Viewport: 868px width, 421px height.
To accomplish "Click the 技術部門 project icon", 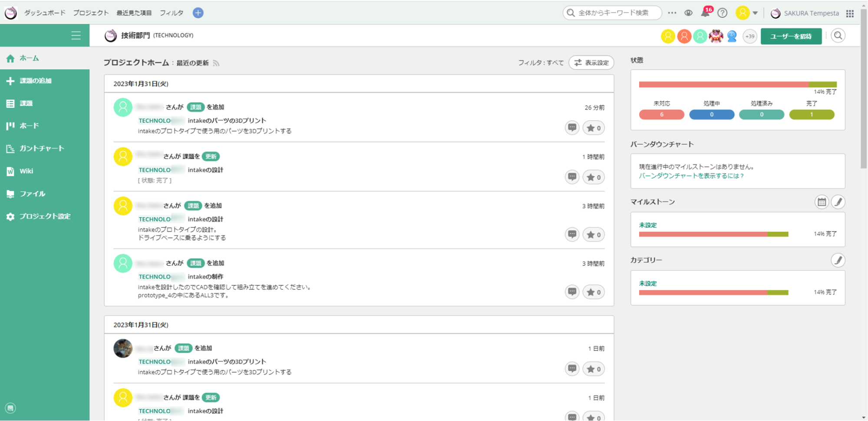I will click(x=111, y=35).
